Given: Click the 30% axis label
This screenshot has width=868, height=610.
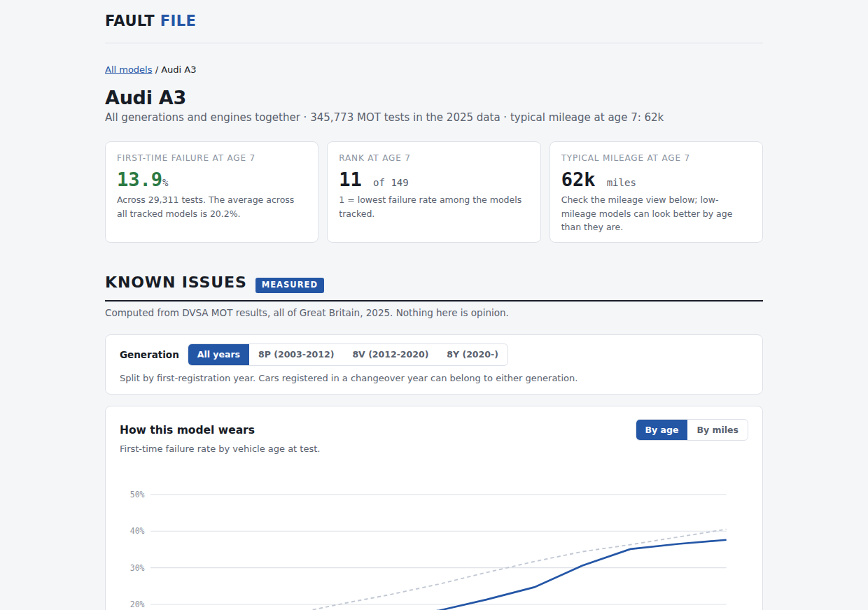Looking at the screenshot, I should tap(137, 568).
